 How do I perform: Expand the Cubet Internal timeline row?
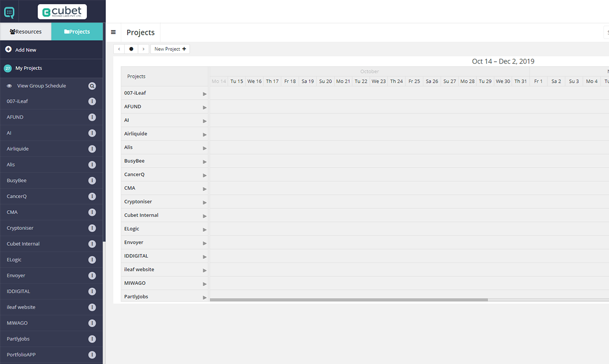tap(205, 216)
